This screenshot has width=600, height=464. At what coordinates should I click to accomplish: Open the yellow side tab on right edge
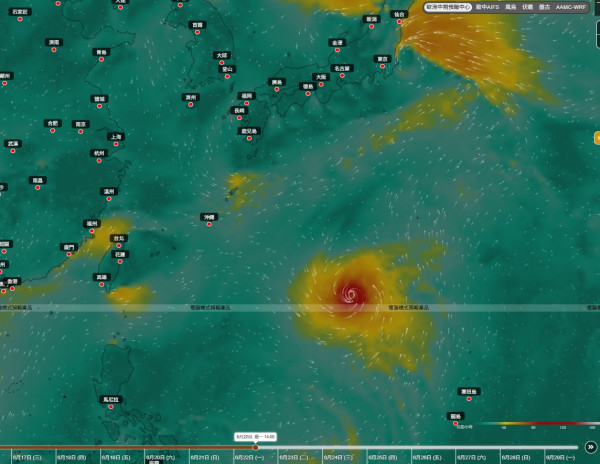[x=597, y=138]
